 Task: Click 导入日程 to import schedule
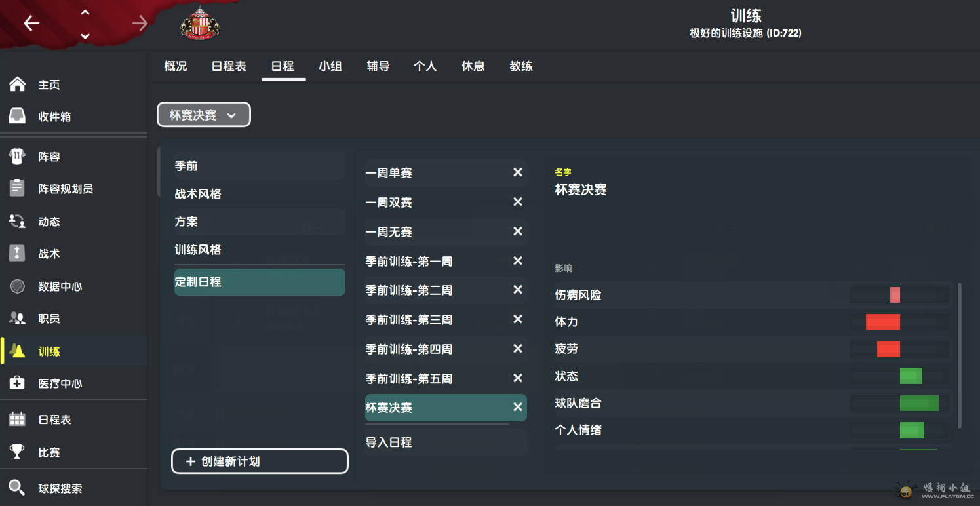[x=389, y=442]
